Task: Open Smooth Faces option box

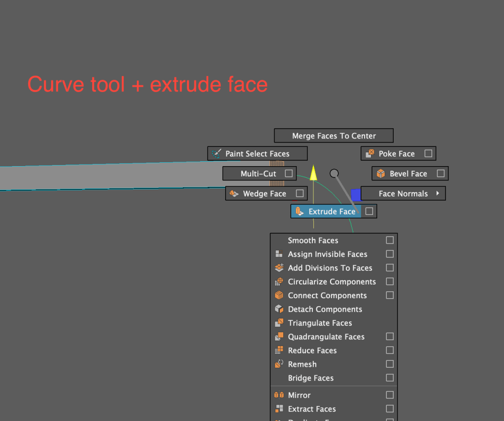Action: [390, 241]
